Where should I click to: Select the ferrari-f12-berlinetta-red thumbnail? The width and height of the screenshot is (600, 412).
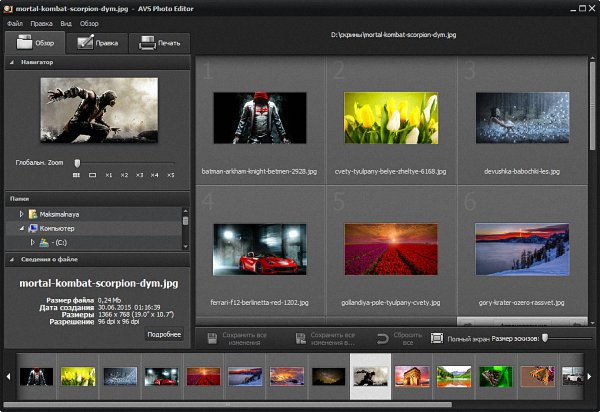point(258,250)
